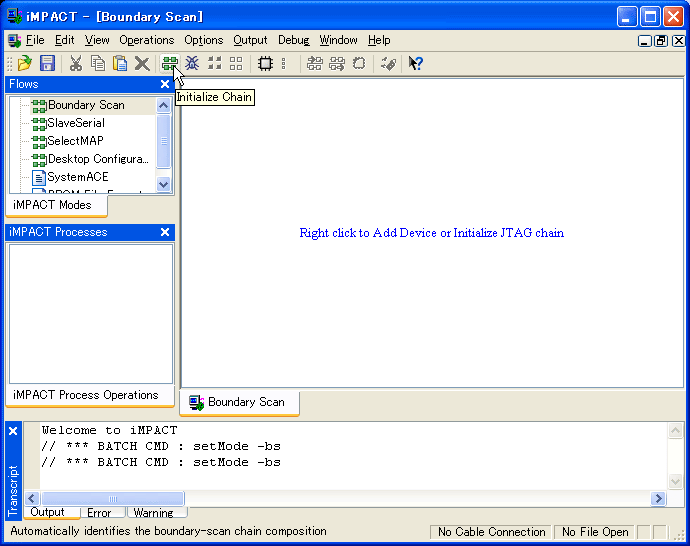Close the inner Boundary Scan document window
This screenshot has height=546, width=690.
click(x=679, y=41)
